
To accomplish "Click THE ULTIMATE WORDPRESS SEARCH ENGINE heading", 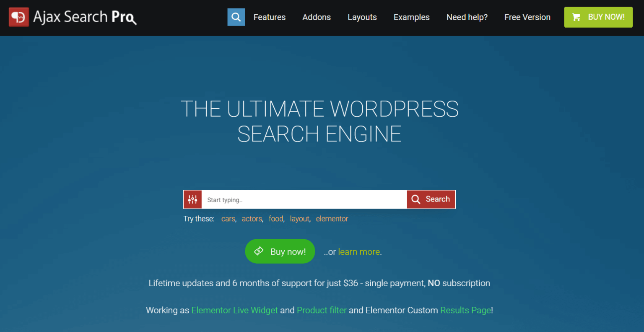I will click(x=319, y=121).
